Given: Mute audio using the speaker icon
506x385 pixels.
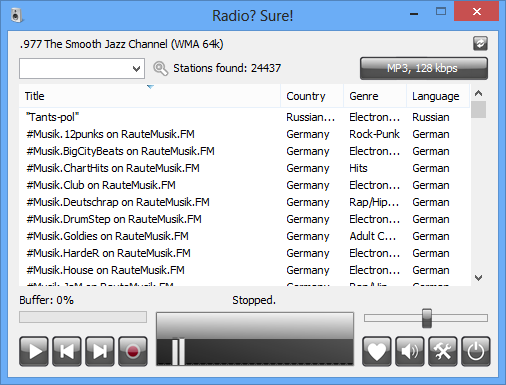Looking at the screenshot, I should click(x=410, y=351).
